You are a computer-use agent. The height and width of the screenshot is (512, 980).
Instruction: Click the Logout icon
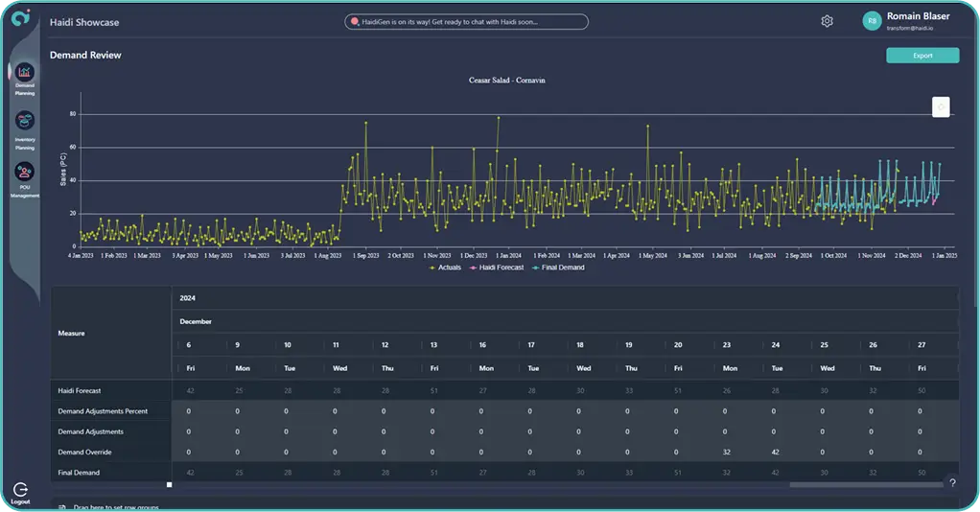[21, 490]
